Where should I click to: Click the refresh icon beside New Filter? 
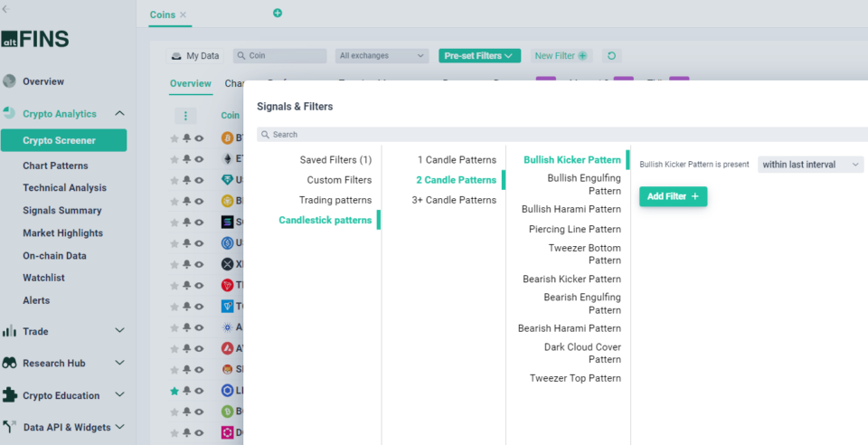[x=611, y=56]
